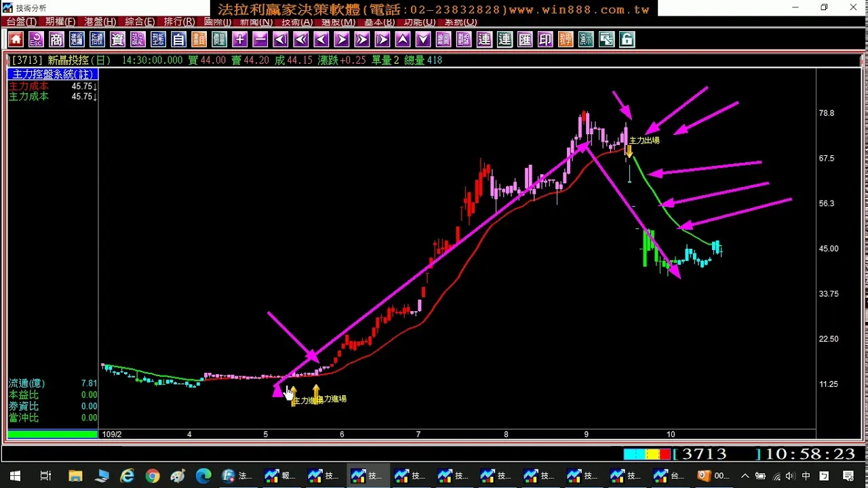The width and height of the screenshot is (868, 488).
Task: Zoom out with the minus icon
Action: (x=260, y=39)
